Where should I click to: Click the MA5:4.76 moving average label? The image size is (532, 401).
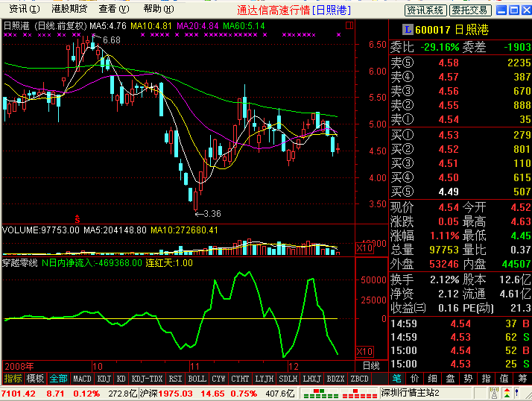coord(108,26)
